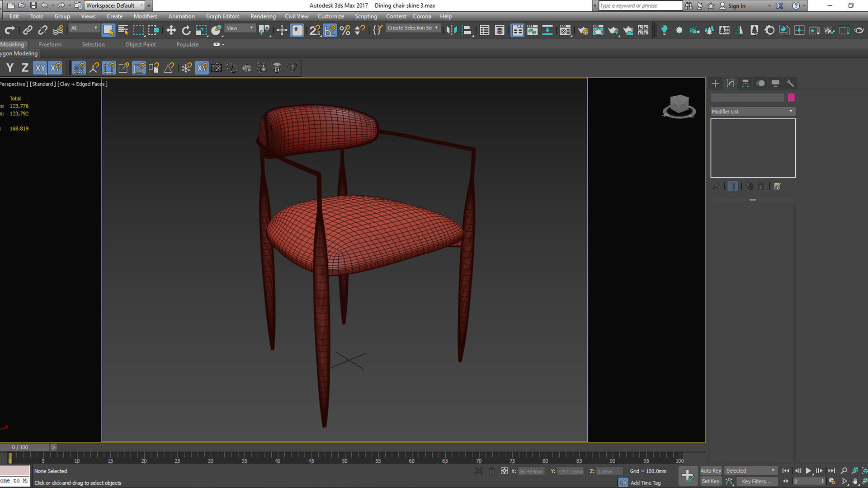Click the Remove modifier trash icon
The image size is (868, 488).
(761, 186)
